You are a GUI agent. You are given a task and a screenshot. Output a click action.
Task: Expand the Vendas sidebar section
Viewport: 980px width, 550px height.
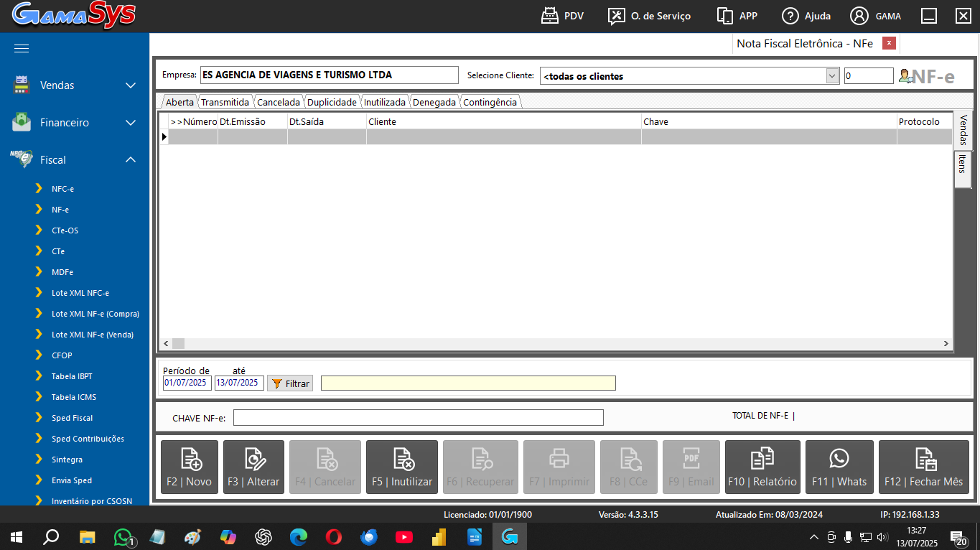[131, 85]
